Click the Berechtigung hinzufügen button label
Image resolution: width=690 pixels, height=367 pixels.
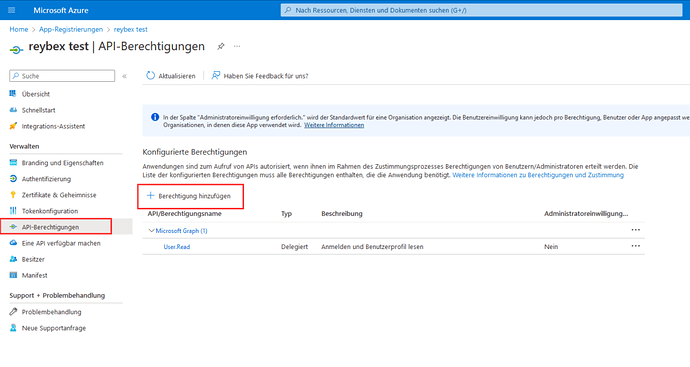(x=195, y=196)
